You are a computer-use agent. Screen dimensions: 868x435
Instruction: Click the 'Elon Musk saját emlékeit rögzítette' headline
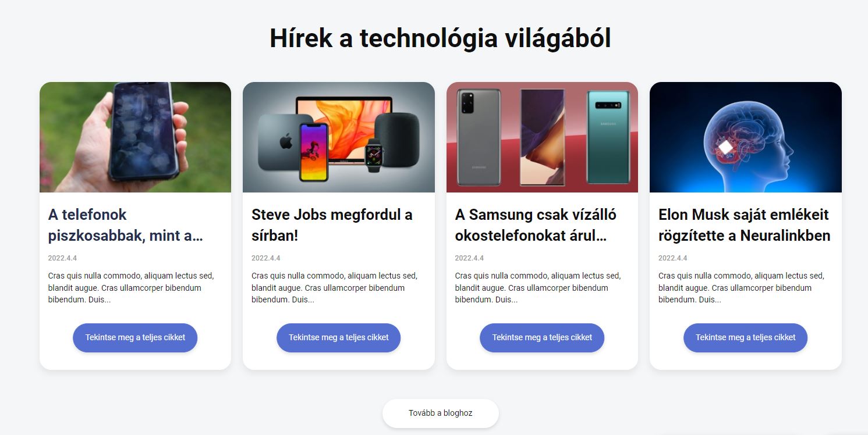[745, 225]
